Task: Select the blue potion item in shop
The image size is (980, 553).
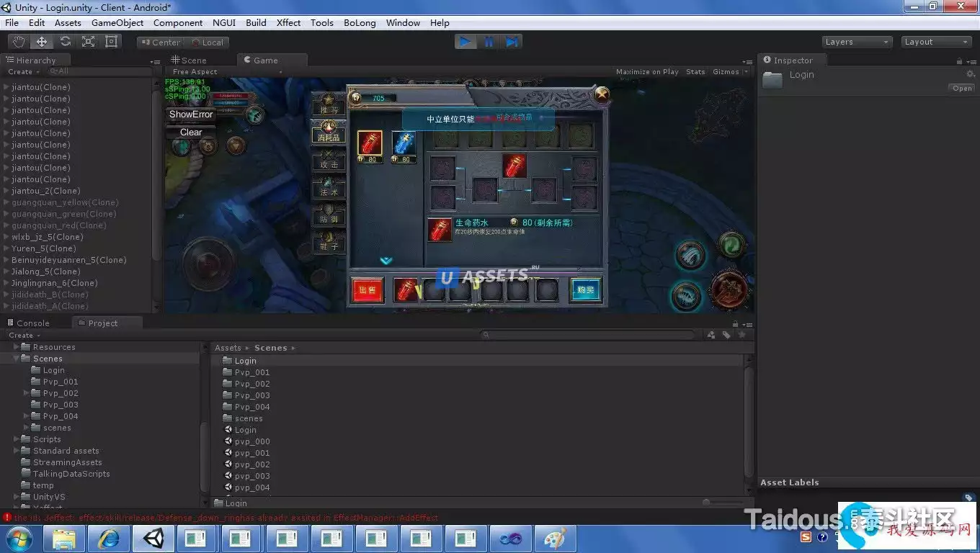Action: pos(404,143)
